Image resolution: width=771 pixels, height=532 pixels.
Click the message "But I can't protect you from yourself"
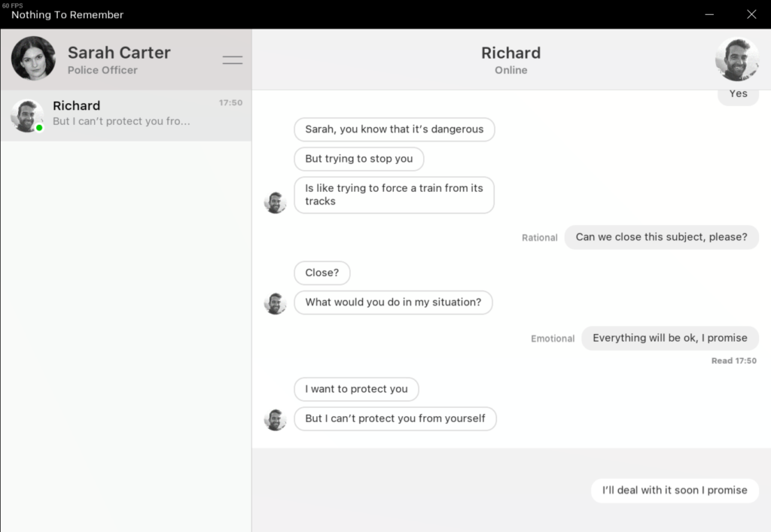(395, 418)
